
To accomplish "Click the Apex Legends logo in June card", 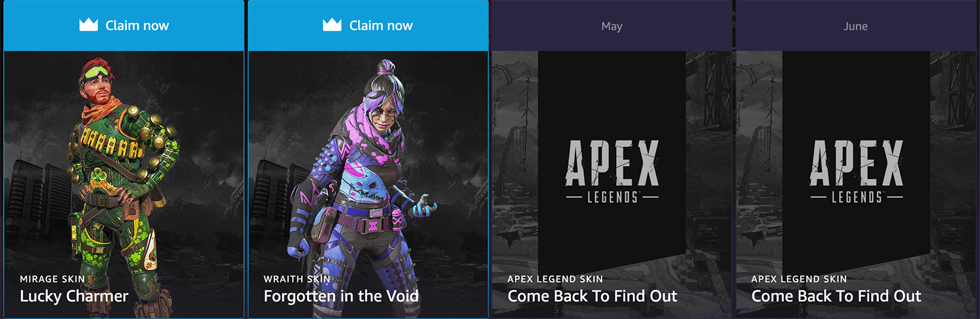I will coord(855,169).
